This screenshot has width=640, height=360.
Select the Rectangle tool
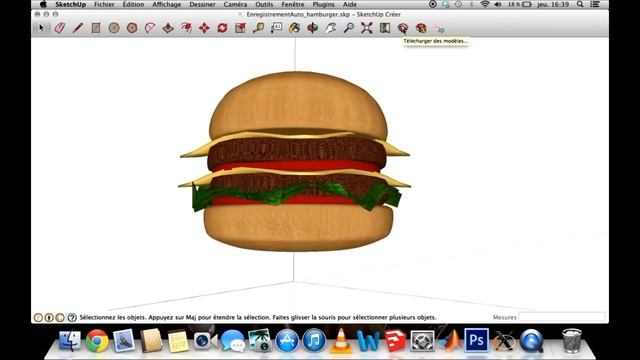96,28
